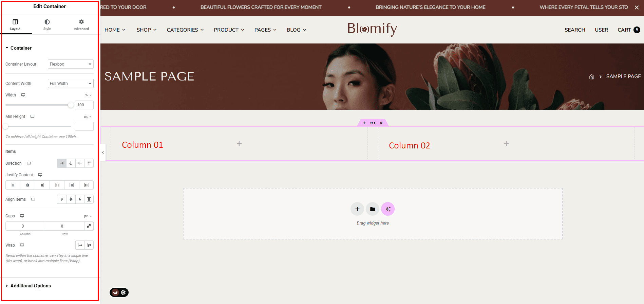Open responsive mode for Wrap
The height and width of the screenshot is (304, 644).
[22, 245]
